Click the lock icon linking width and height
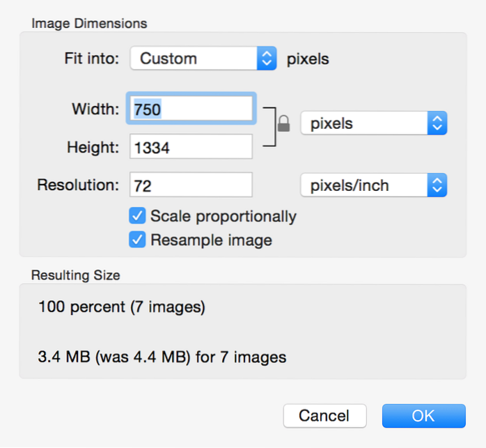The width and height of the screenshot is (486, 448). pyautogui.click(x=283, y=125)
